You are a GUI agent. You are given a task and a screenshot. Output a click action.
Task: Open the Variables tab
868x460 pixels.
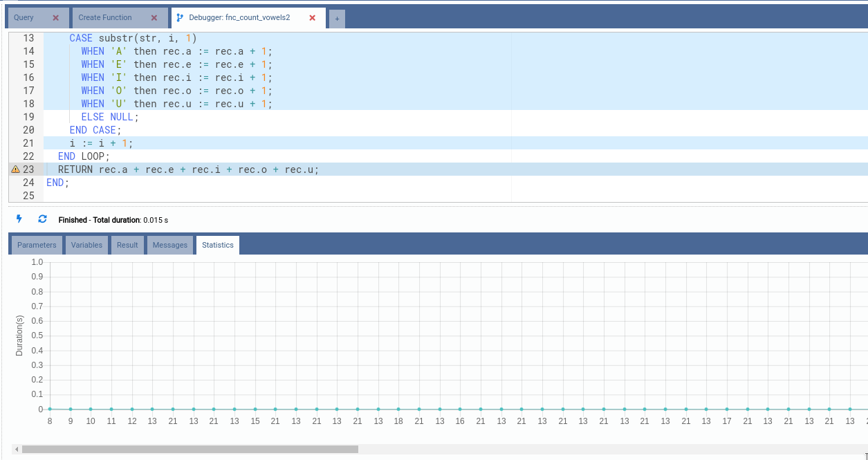click(86, 245)
